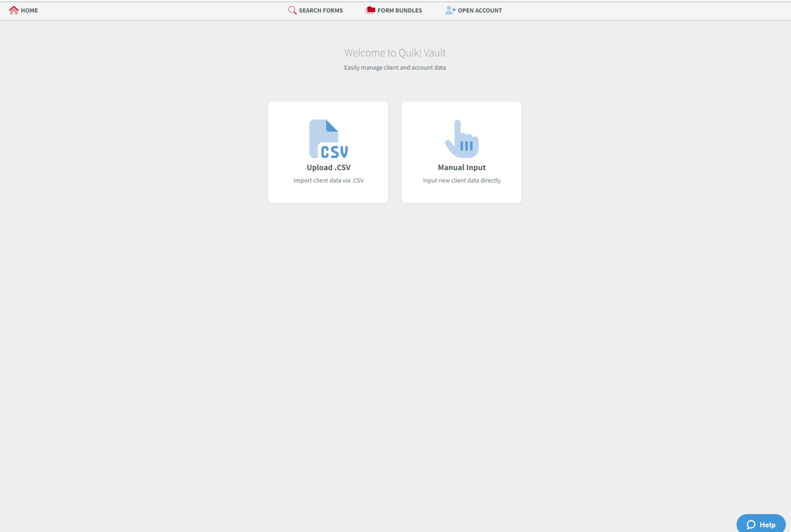Image resolution: width=791 pixels, height=532 pixels.
Task: Open the FORM BUNDLES menu item
Action: coord(400,11)
